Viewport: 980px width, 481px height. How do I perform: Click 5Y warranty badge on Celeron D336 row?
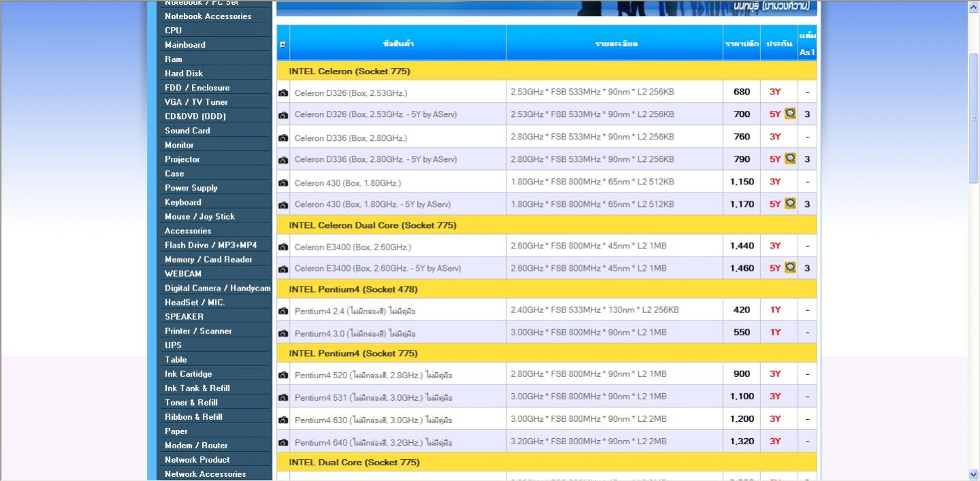[790, 158]
